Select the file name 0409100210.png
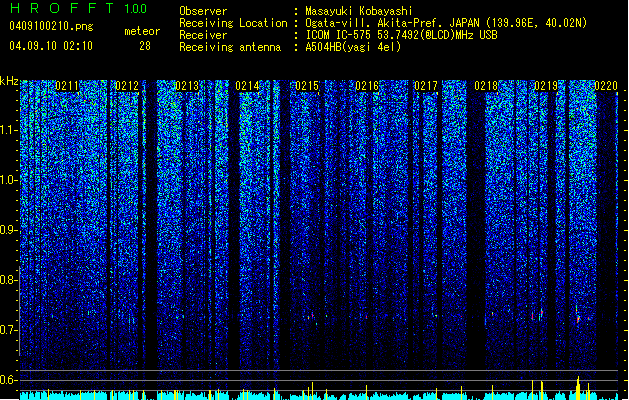 coord(51,26)
